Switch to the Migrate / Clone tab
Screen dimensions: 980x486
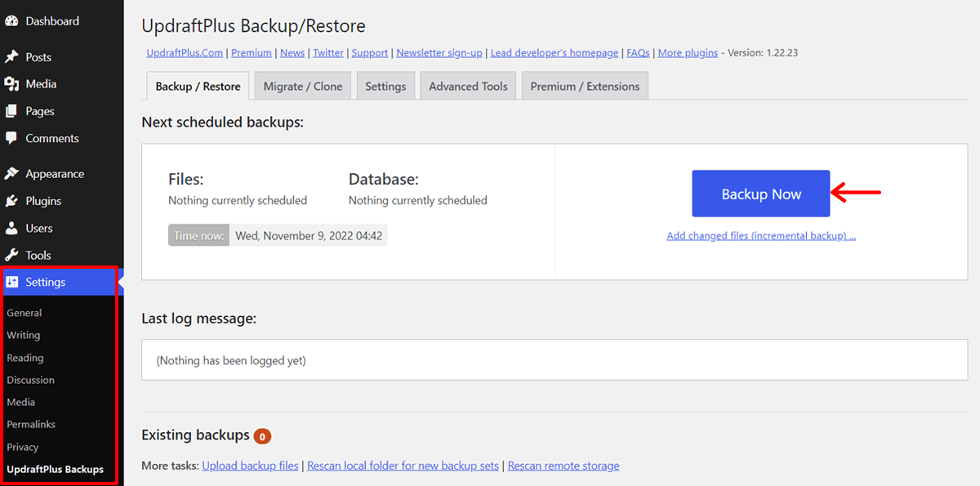tap(303, 86)
